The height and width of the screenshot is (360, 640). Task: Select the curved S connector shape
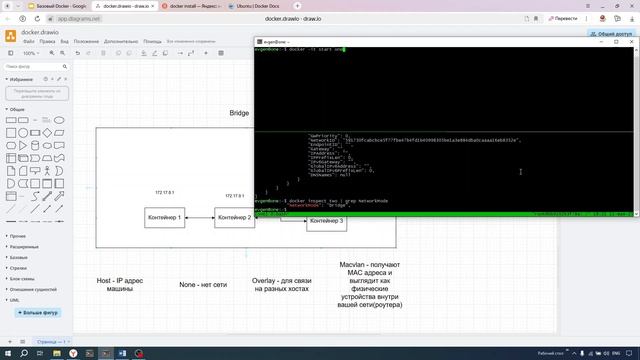coord(35,196)
